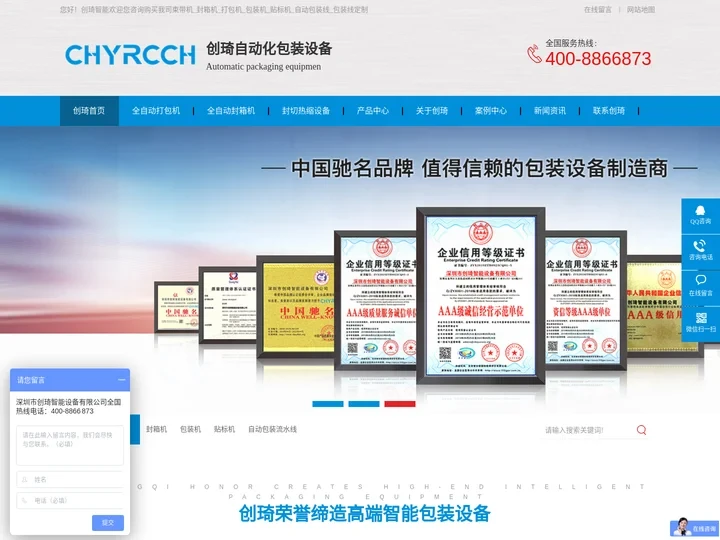
Task: Open the 全自动打包机 menu
Action: click(x=156, y=111)
